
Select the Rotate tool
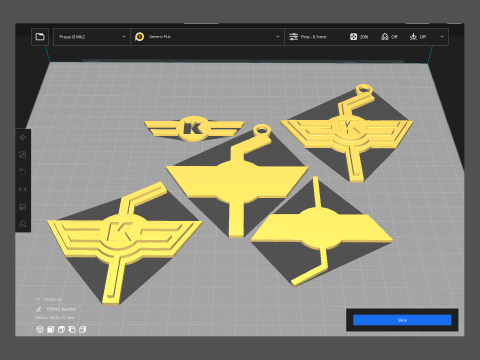[x=23, y=172]
